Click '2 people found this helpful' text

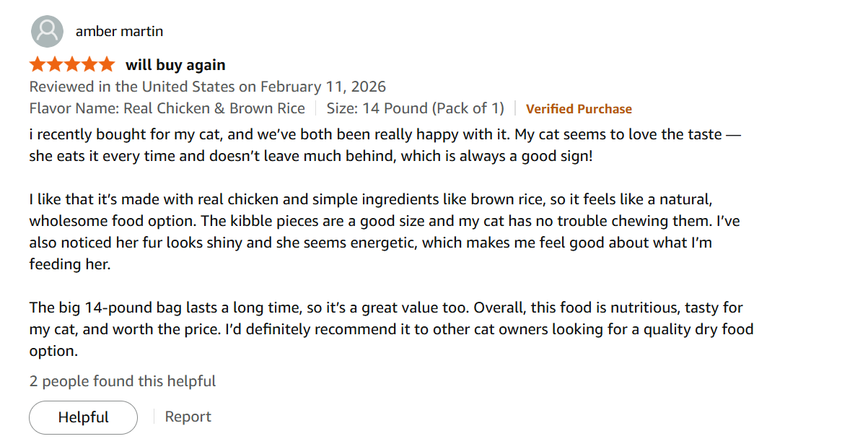(x=122, y=380)
